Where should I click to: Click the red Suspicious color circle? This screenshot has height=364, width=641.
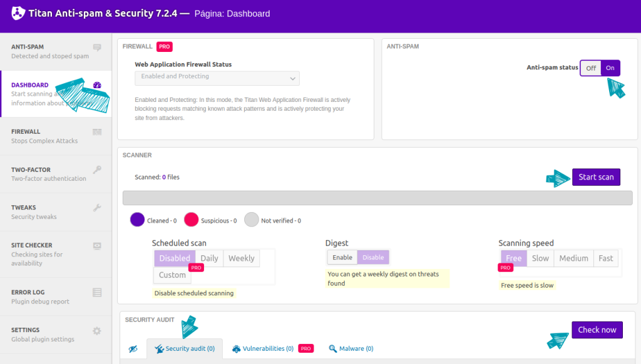[x=192, y=220]
